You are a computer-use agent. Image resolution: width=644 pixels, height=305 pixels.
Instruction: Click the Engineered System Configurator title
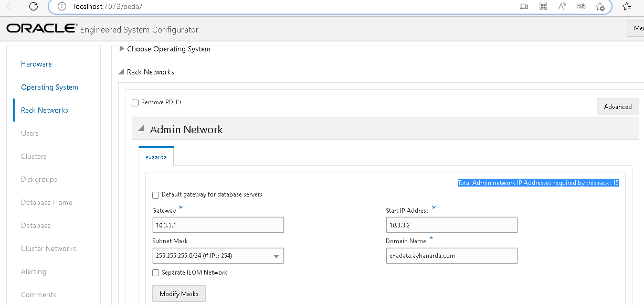[x=139, y=30]
